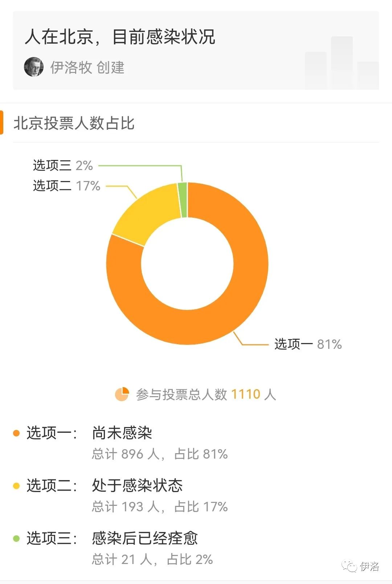
Task: Click the WeChat logo watermark
Action: [x=350, y=566]
